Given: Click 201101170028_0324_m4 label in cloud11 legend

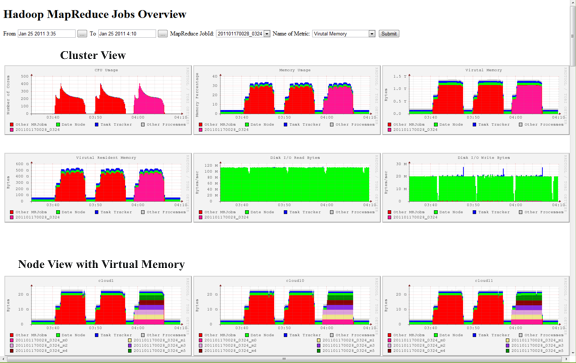Looking at the screenshot, I should coord(419,351).
